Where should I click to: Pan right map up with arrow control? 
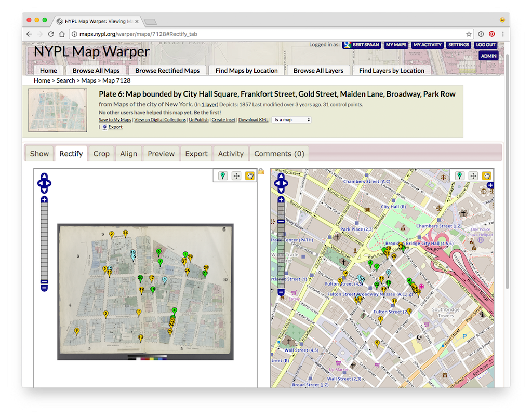[281, 177]
